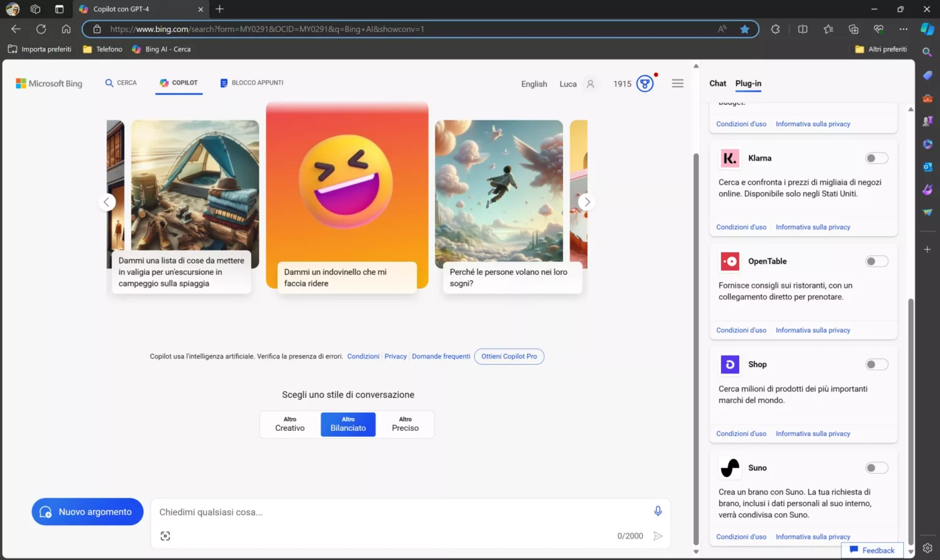The image size is (940, 560).
Task: Click the microphone icon in chat box
Action: (657, 511)
